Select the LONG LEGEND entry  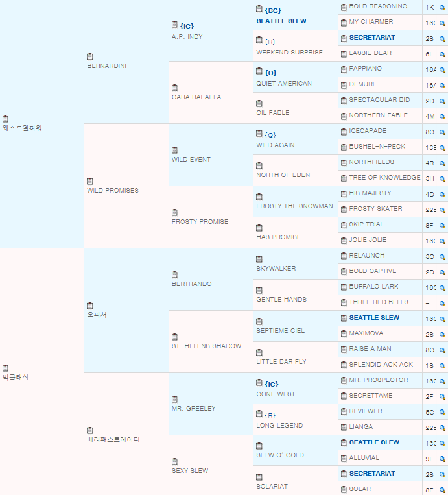click(x=279, y=425)
